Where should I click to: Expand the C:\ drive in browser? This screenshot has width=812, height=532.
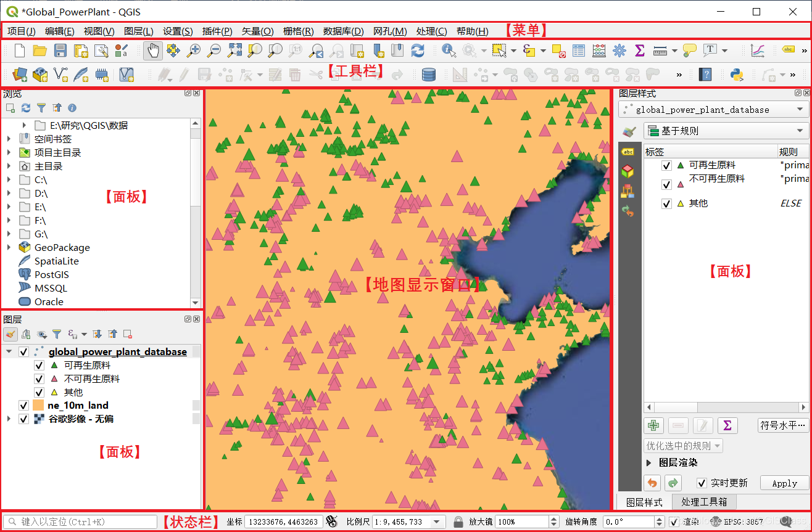pyautogui.click(x=9, y=179)
